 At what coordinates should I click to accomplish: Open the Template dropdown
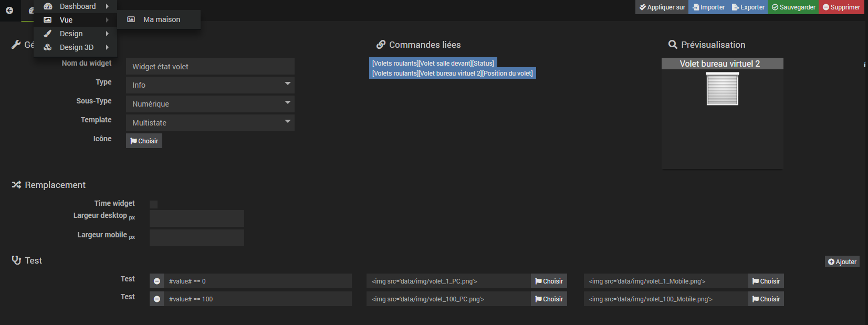click(210, 123)
